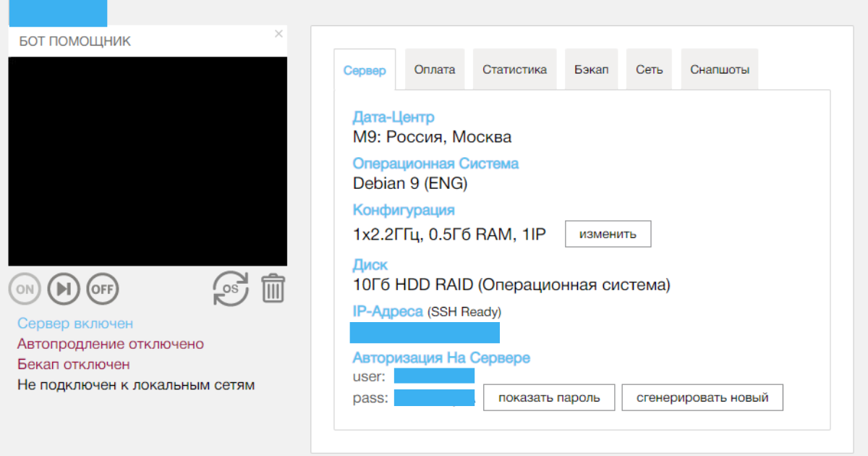Open the Сеть tab
The height and width of the screenshot is (456, 868).
pyautogui.click(x=648, y=68)
